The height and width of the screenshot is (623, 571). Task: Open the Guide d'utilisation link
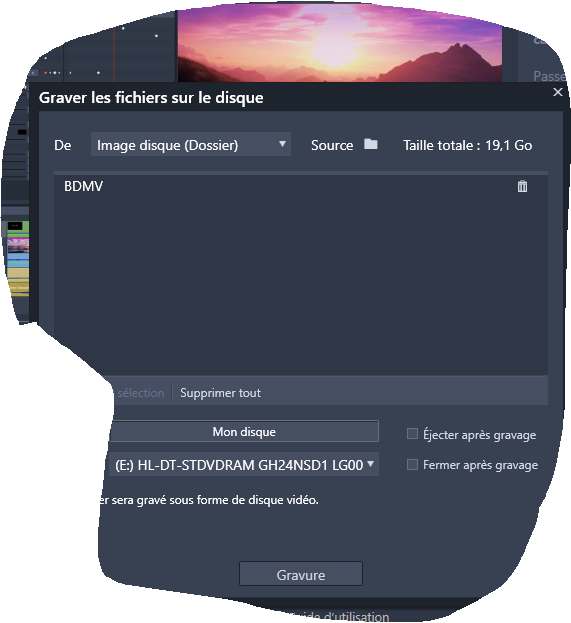tap(342, 617)
